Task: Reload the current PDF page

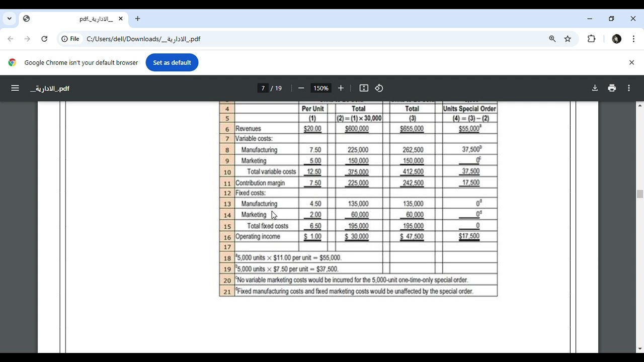Action: (x=44, y=39)
